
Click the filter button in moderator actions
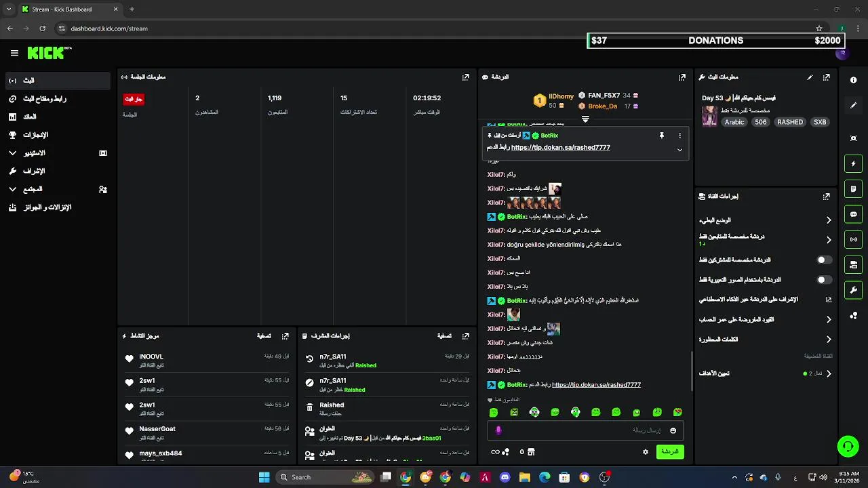pyautogui.click(x=443, y=335)
